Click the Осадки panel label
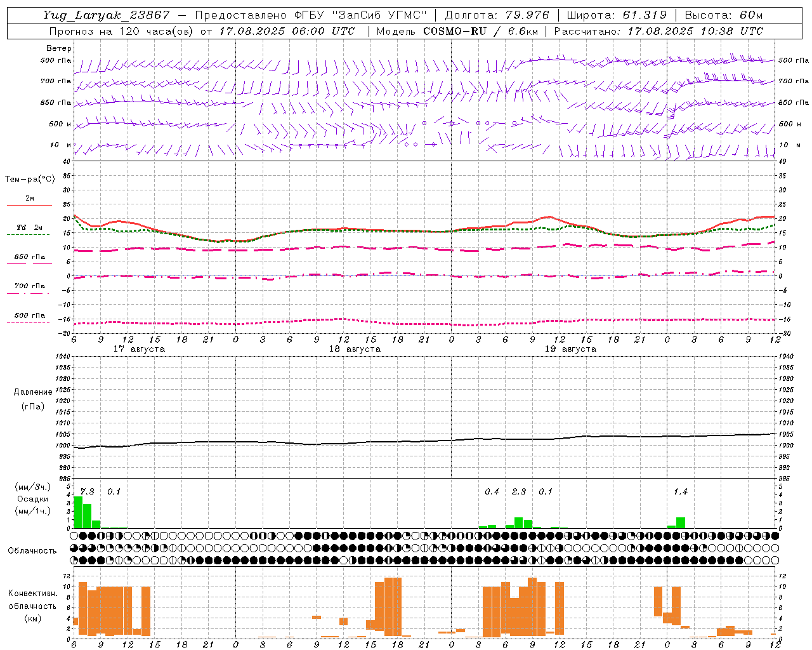812x650 pixels. [33, 499]
